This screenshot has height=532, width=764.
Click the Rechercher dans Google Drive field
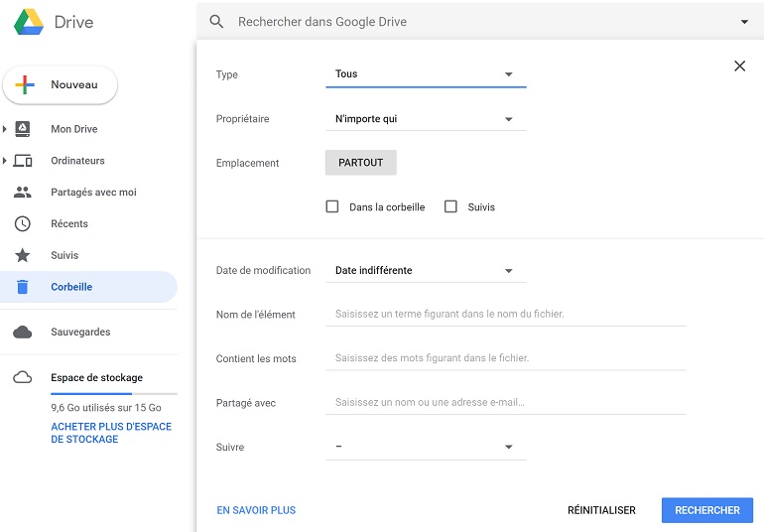pyautogui.click(x=482, y=22)
